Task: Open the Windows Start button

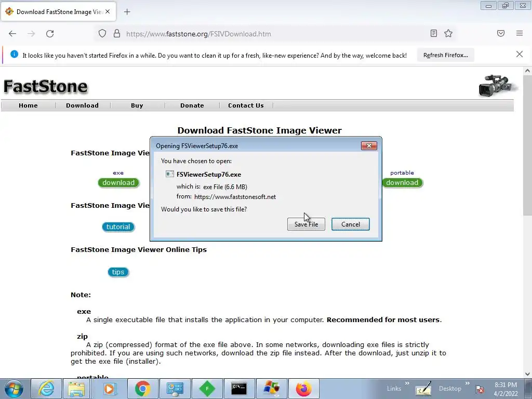Action: coord(14,389)
